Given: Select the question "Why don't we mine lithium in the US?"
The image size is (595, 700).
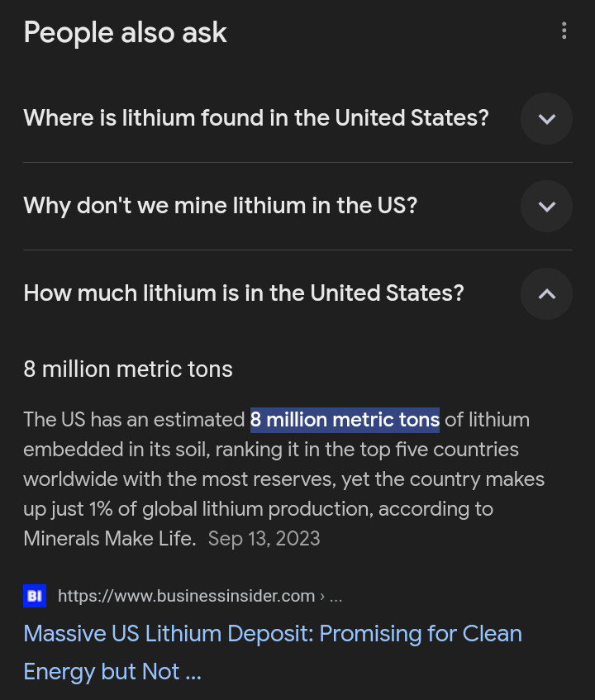Looking at the screenshot, I should click(220, 205).
